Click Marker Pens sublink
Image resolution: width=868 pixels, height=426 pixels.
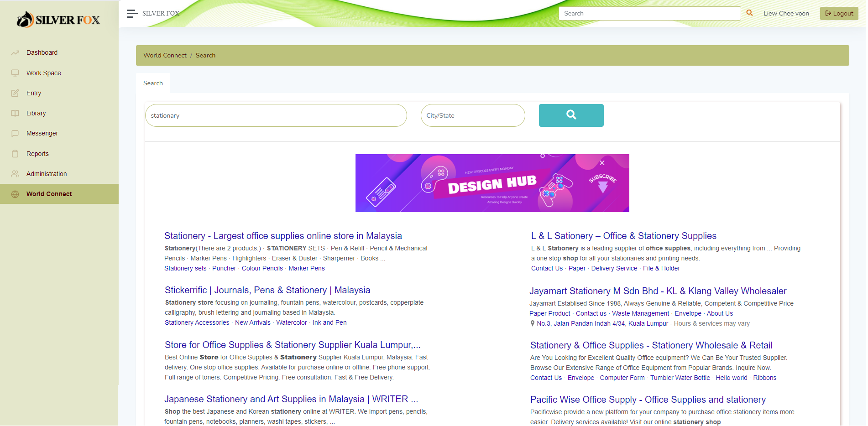coord(307,268)
